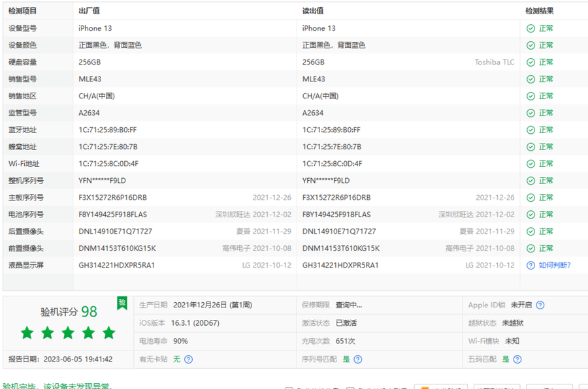Click CH/A(中国) in the 出厂值 column

coord(97,97)
